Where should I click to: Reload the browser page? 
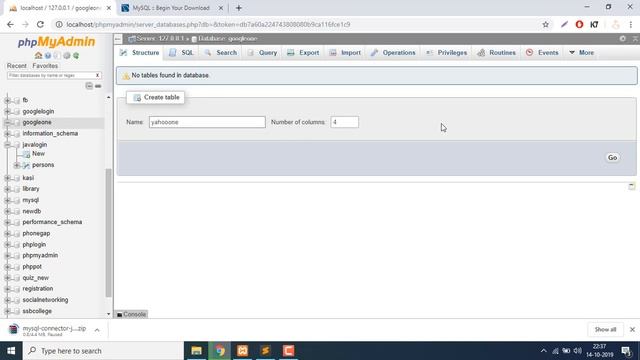tap(40, 24)
